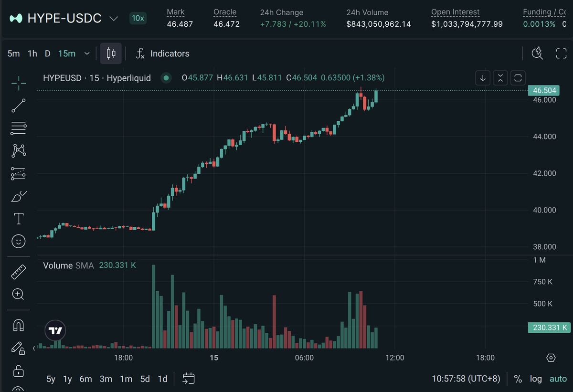
Task: Maximize the chart pane button
Action: point(518,77)
